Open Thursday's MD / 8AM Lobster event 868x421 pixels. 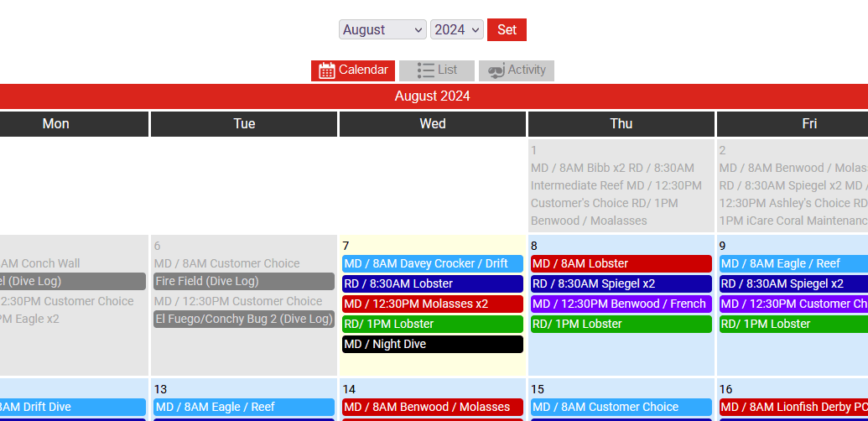point(621,263)
